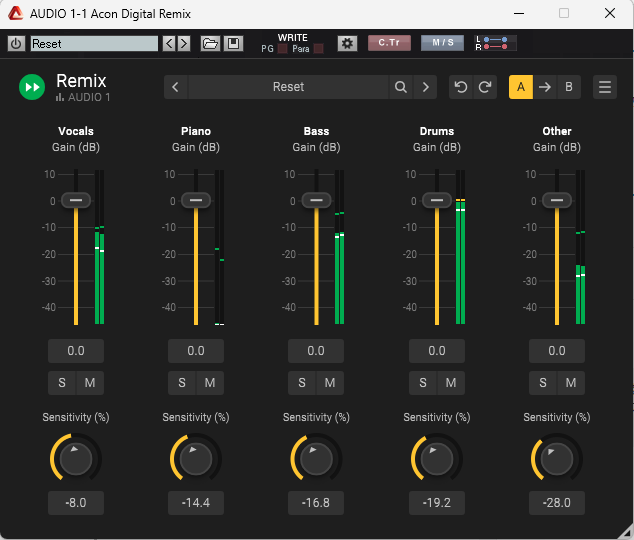634x540 pixels.
Task: Open the Reset preset name selector
Action: pyautogui.click(x=288, y=87)
